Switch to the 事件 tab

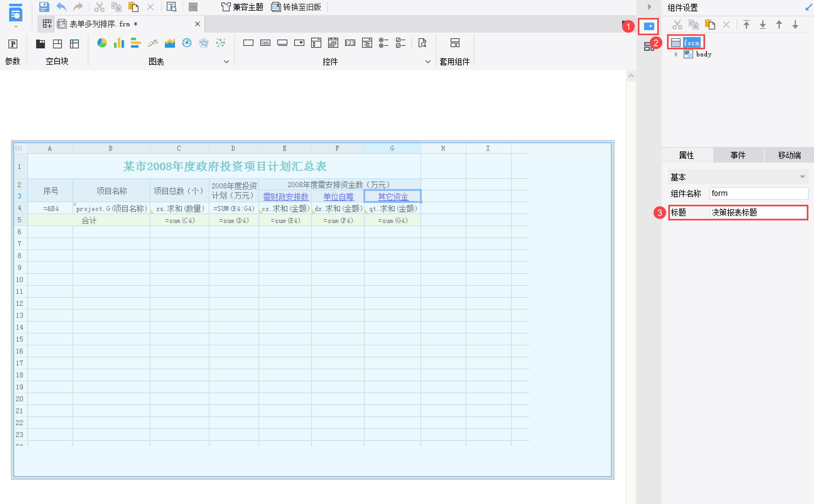[738, 155]
